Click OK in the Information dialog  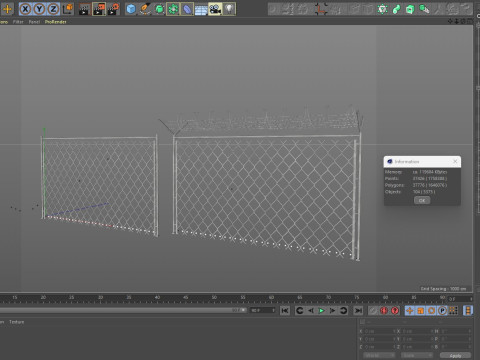[x=422, y=200]
